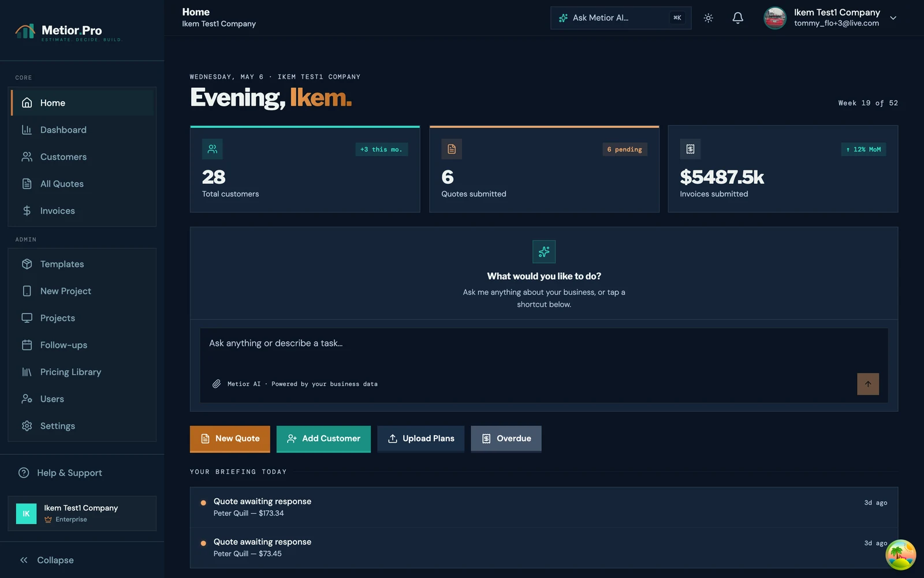This screenshot has height=578, width=924.
Task: Open the Peter Quill $73.45 quote briefing
Action: pos(544,547)
